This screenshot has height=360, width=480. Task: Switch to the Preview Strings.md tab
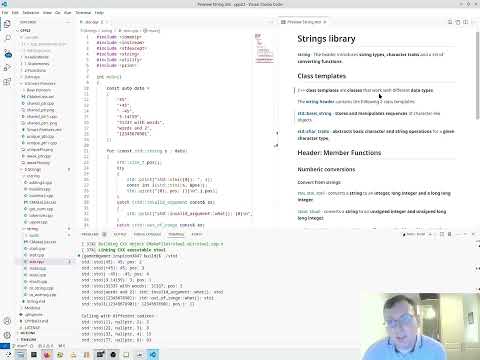304,22
